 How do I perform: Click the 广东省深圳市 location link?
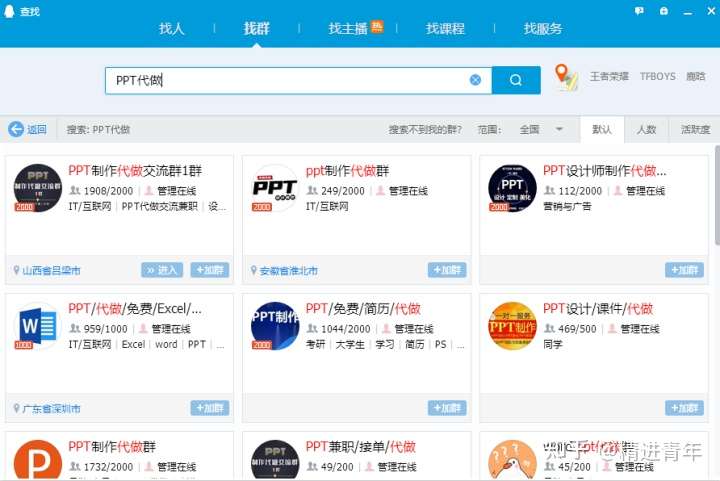(51, 408)
